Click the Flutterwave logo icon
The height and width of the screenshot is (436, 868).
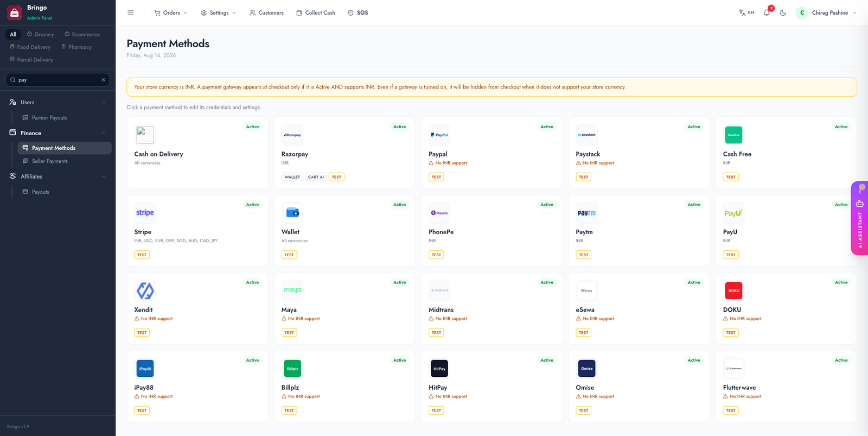click(x=733, y=369)
